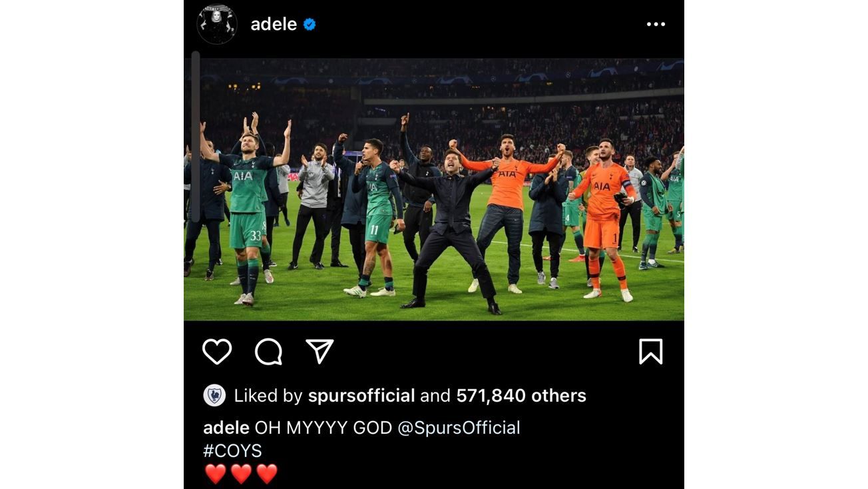Open the adele username in the post header
Screen dimensions: 868x489
click(x=274, y=25)
